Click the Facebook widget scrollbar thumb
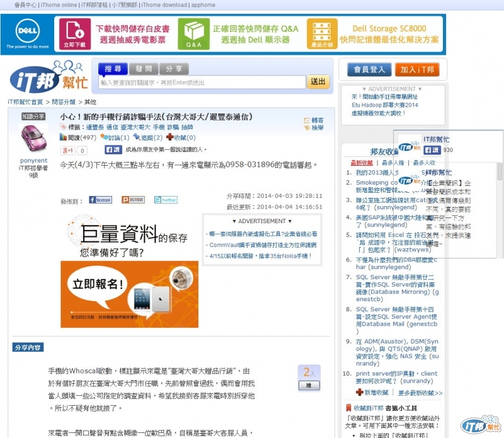504x438 pixels. [x=500, y=171]
